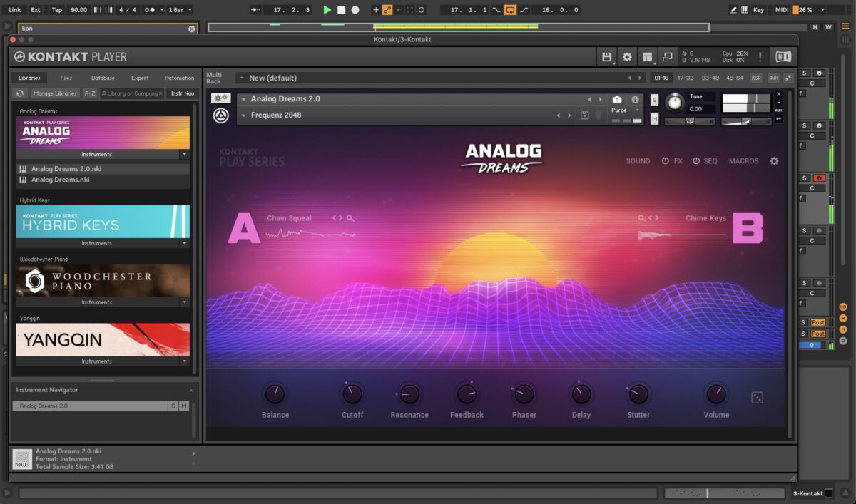This screenshot has height=504, width=856.
Task: Switch to the Files tab
Action: (66, 78)
